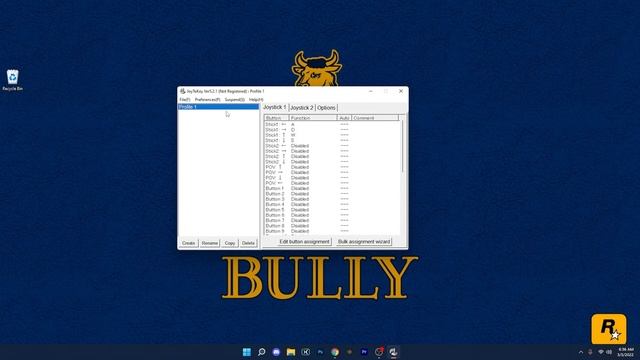Viewport: 640px width, 360px height.
Task: Open the Preferences menu
Action: [207, 100]
